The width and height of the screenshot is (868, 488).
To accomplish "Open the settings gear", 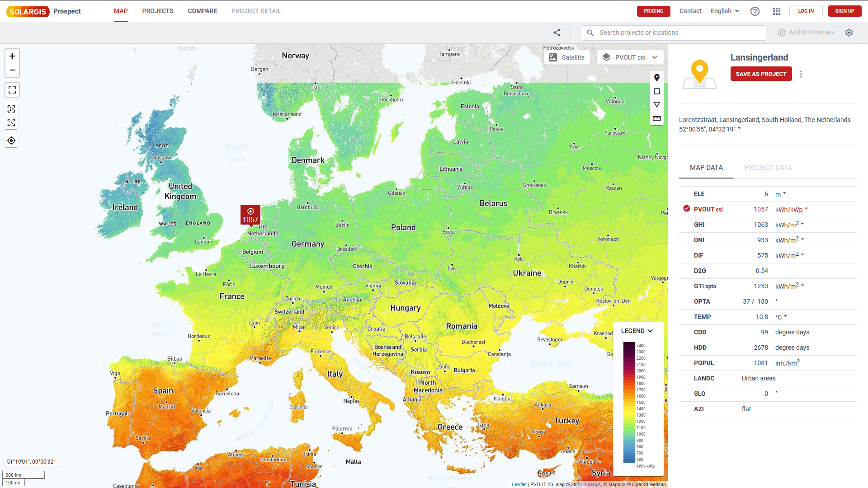I will (x=849, y=33).
